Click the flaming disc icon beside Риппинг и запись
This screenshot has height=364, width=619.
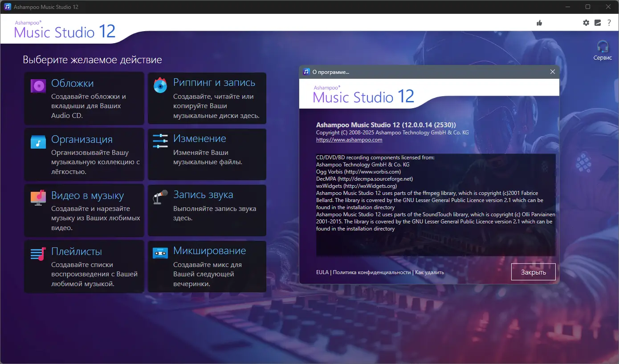point(160,85)
